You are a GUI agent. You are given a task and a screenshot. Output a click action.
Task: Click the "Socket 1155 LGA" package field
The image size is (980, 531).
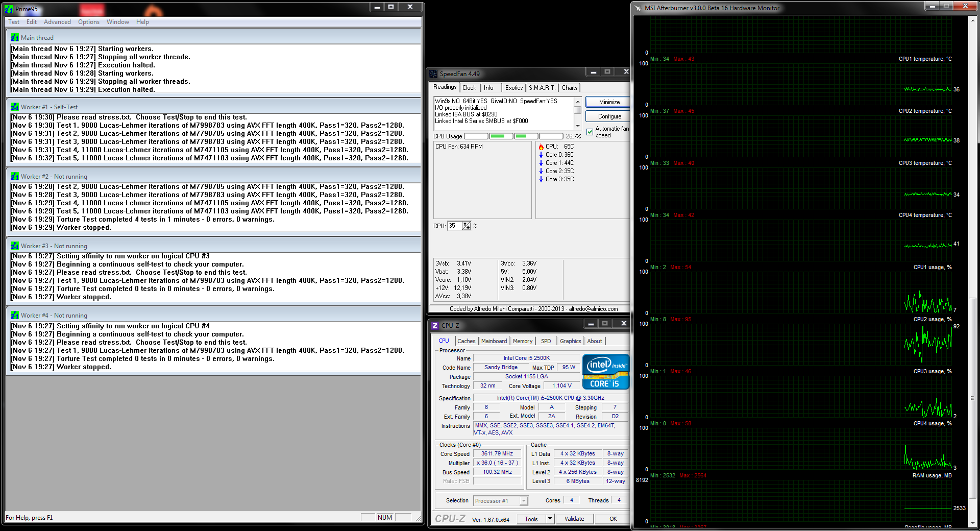click(x=527, y=376)
